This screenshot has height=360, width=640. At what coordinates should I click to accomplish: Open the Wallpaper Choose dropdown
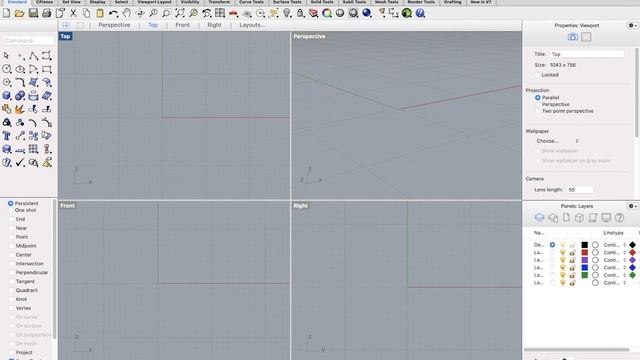click(557, 141)
